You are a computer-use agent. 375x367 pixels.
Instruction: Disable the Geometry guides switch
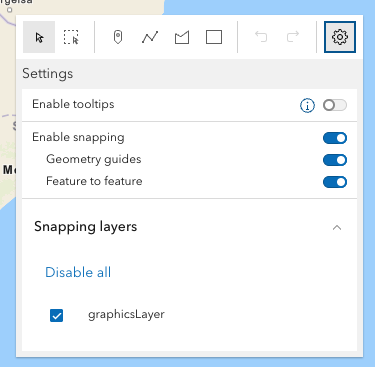[x=335, y=160]
